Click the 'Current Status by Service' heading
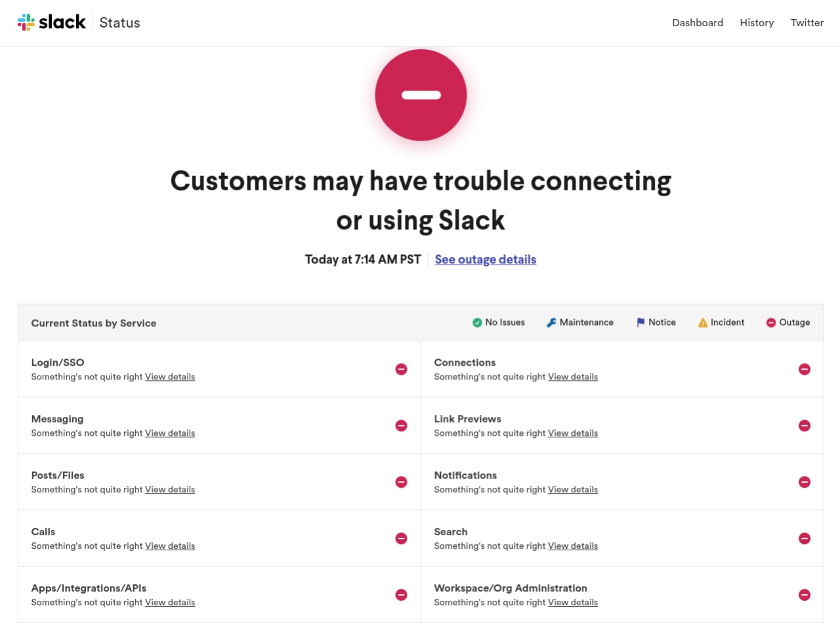Viewport: 840px width, 629px height. coord(94,323)
